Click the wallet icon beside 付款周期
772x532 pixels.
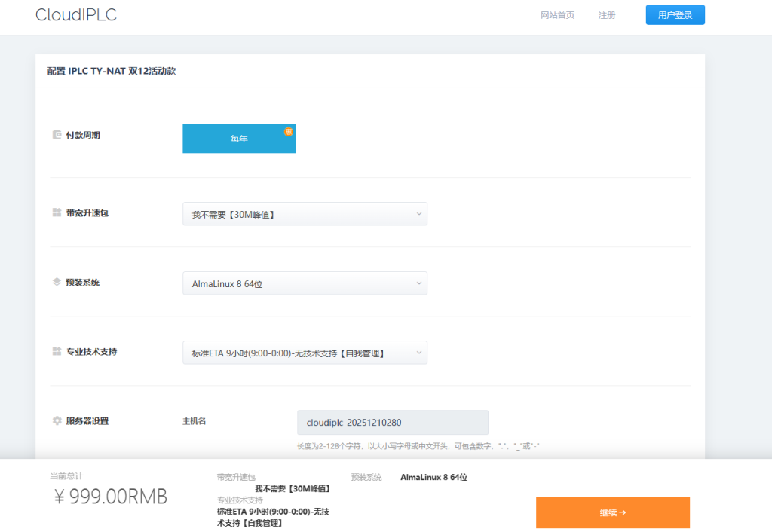click(57, 135)
